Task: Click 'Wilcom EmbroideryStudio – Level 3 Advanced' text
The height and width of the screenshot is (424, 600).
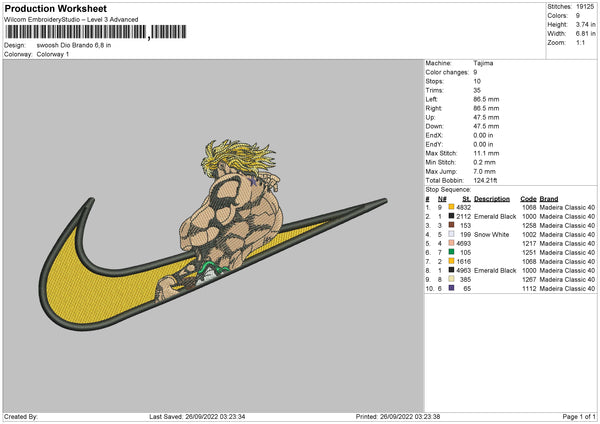Action: pos(71,19)
